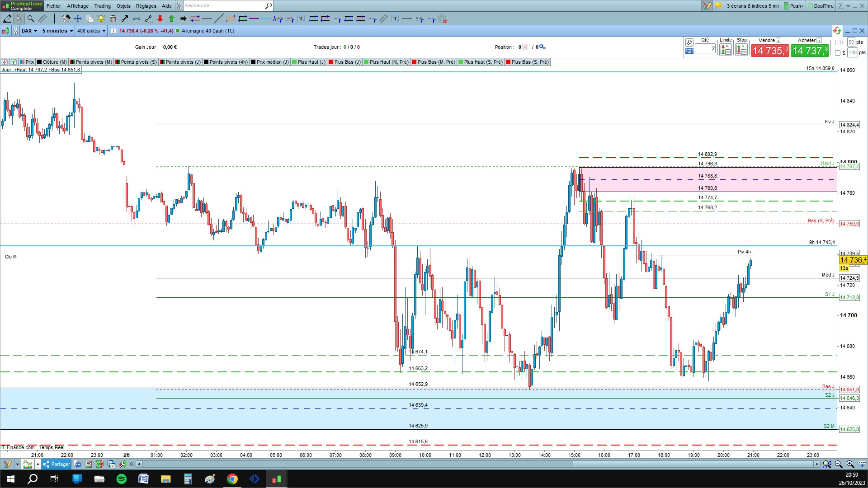Select the red down arrow tool
868x488 pixels.
point(160,19)
